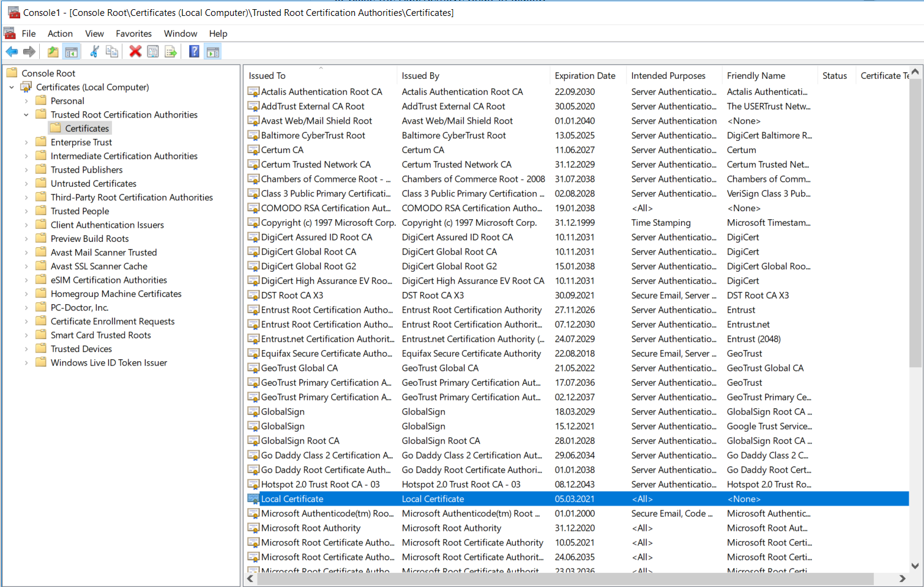
Task: Click the certificate icon for DST Root CA X3
Action: coord(253,295)
